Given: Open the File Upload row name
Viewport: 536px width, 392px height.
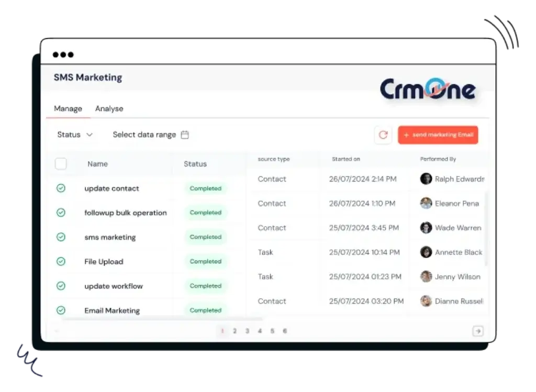Looking at the screenshot, I should pos(104,262).
